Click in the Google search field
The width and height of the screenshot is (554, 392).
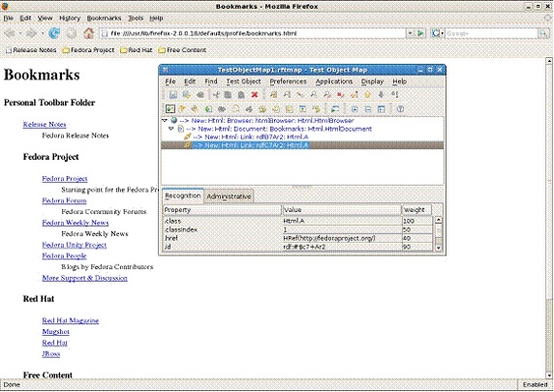(491, 33)
